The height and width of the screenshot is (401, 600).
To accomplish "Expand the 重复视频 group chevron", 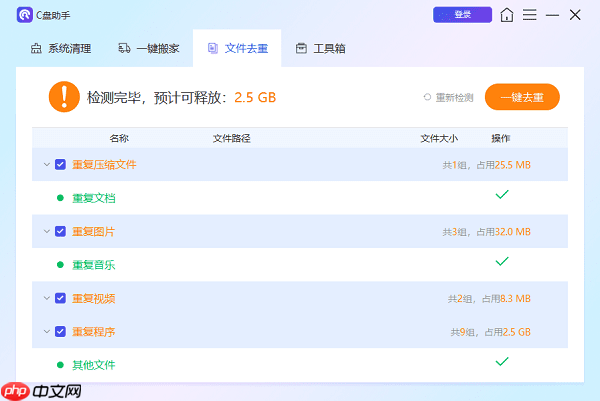I will pyautogui.click(x=47, y=298).
